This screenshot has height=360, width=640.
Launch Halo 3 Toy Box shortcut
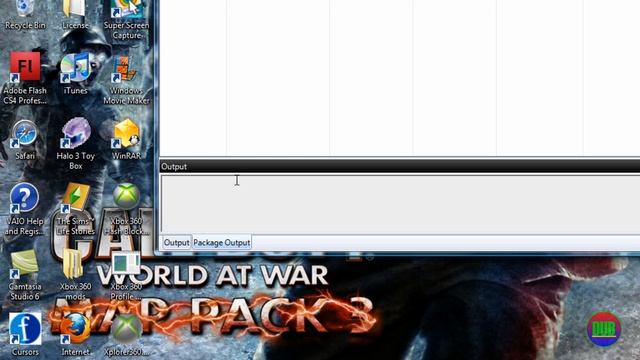(76, 144)
